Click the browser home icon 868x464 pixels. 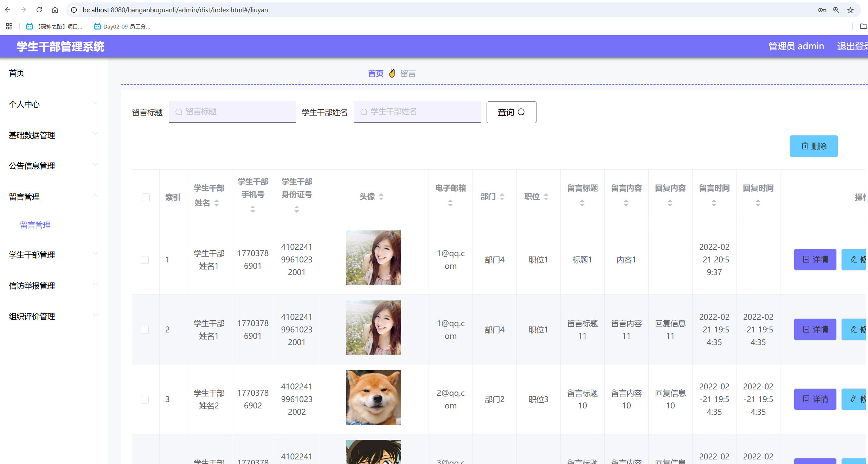tap(55, 10)
